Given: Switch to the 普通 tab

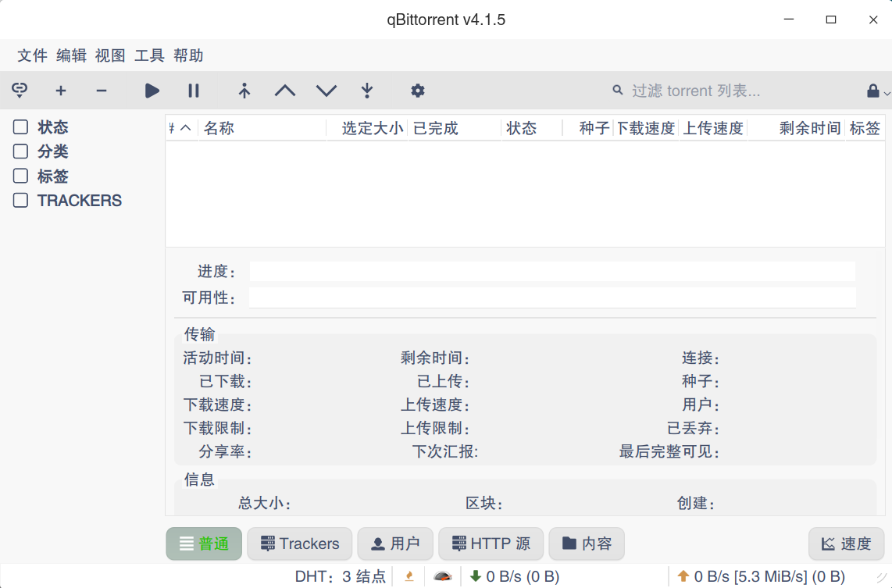Looking at the screenshot, I should click(x=204, y=543).
